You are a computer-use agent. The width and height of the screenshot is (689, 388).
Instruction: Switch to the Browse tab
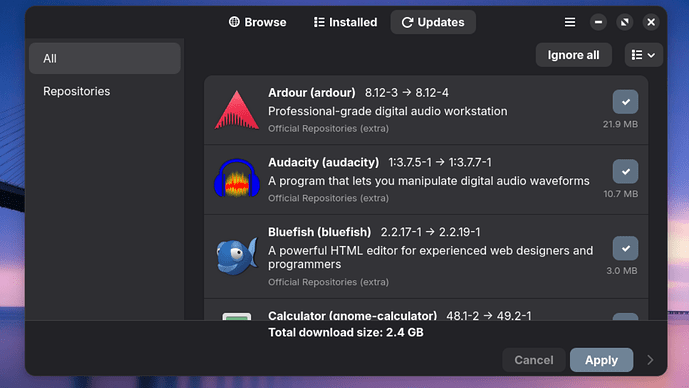(x=257, y=22)
